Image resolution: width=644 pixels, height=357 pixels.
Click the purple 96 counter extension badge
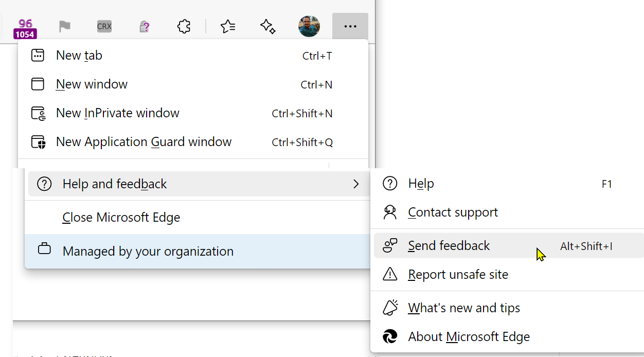click(x=25, y=28)
